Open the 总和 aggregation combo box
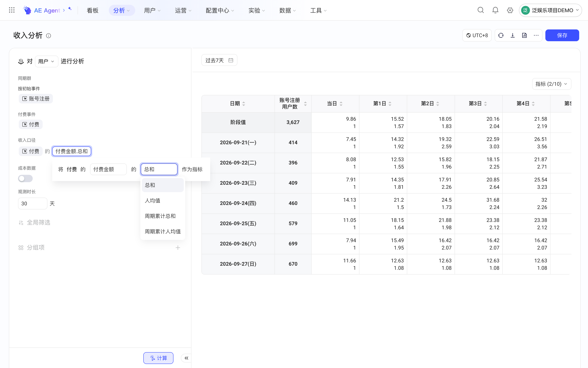 tap(159, 169)
